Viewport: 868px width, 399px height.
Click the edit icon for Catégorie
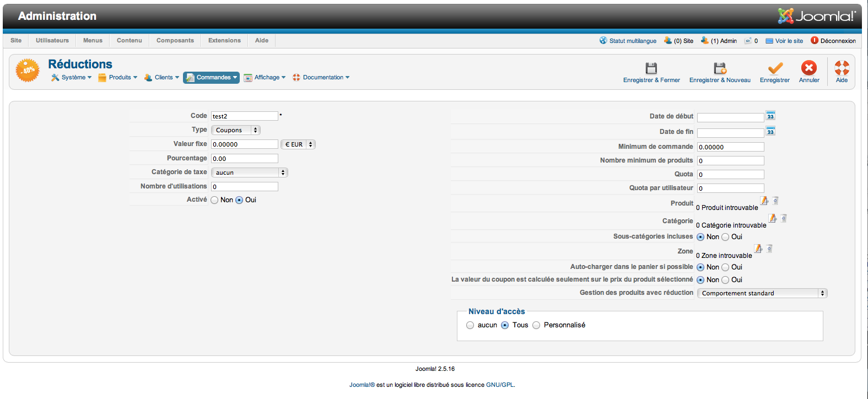click(x=773, y=218)
